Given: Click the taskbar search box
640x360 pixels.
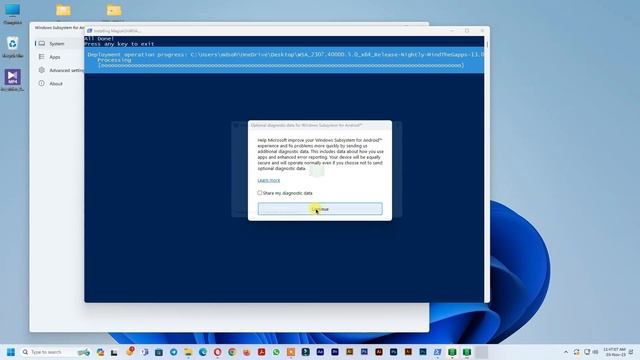Looking at the screenshot, I should click(x=56, y=352).
